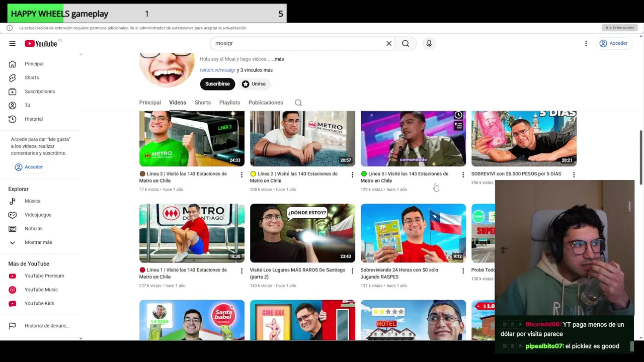Go to YouTube home via logo
The height and width of the screenshot is (362, 644).
(41, 44)
